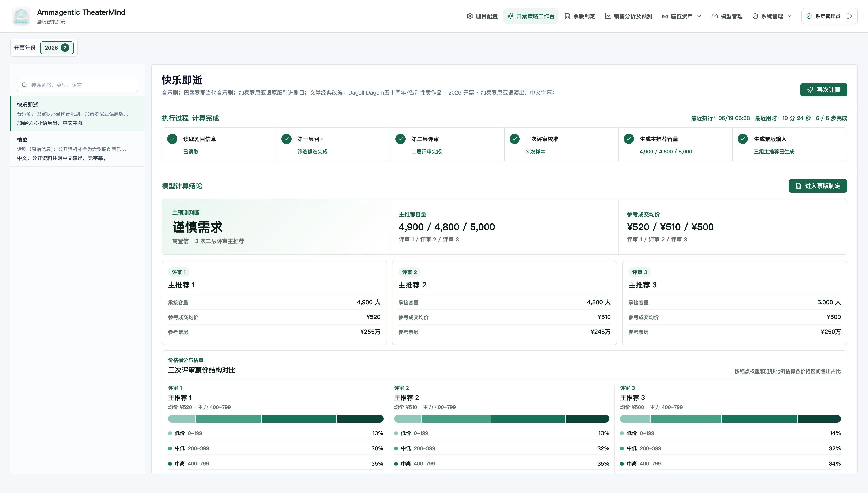Click the 生成票版输入 completed check
This screenshot has height=493, width=868.
click(743, 139)
